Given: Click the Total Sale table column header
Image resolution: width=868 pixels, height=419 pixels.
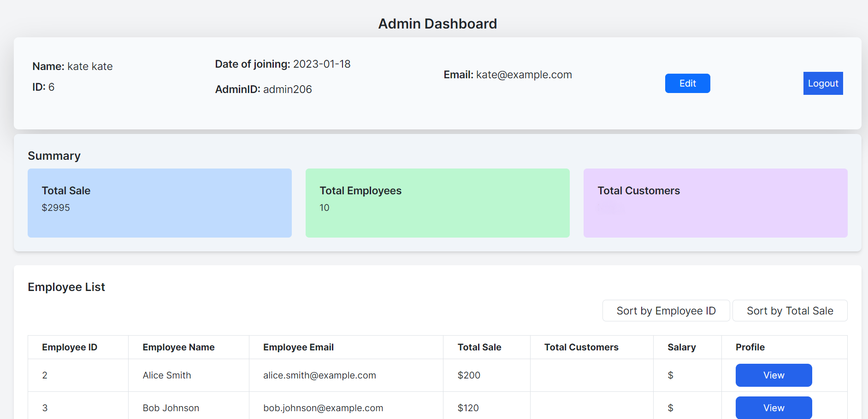Looking at the screenshot, I should coord(479,347).
